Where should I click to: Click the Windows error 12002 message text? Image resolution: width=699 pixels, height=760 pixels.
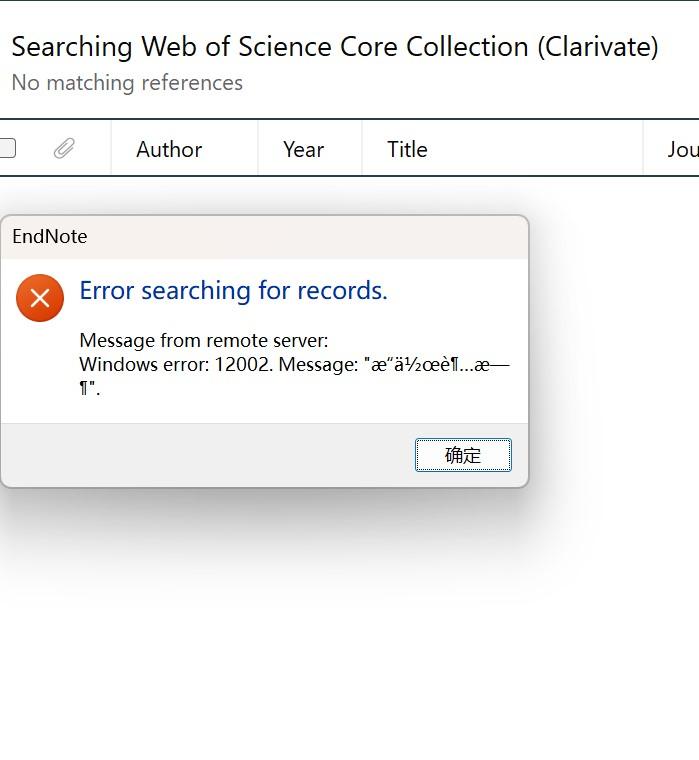click(x=294, y=365)
